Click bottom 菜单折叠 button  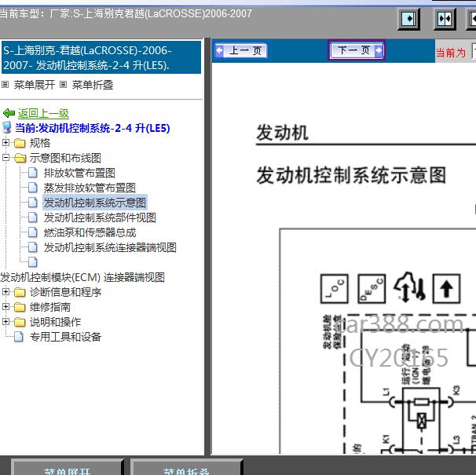coord(186,467)
